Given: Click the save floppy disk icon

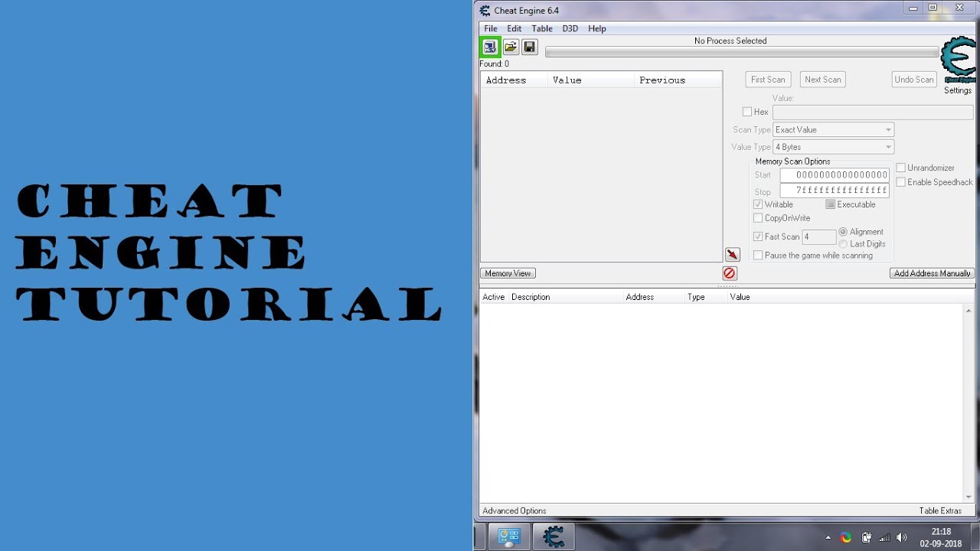Looking at the screenshot, I should pos(529,47).
